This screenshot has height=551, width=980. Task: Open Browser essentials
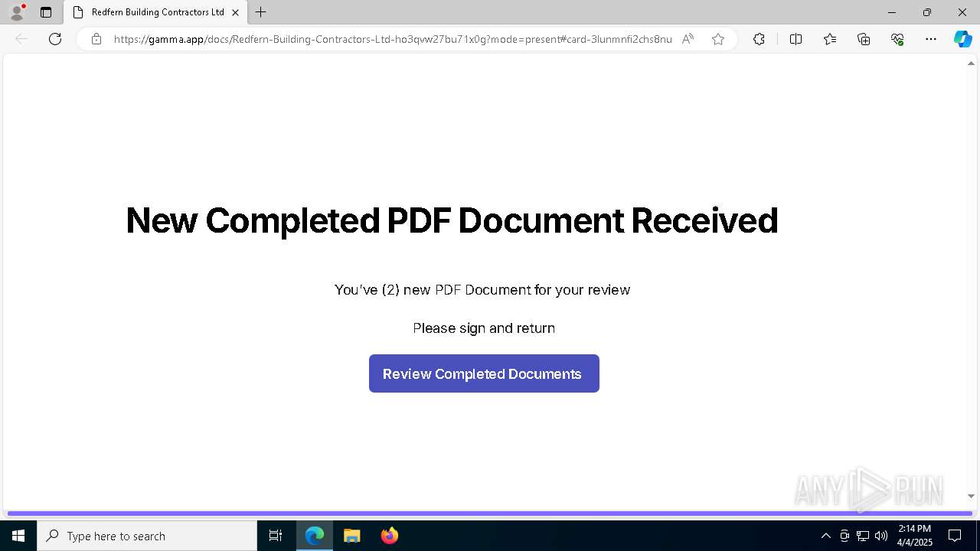[x=897, y=39]
